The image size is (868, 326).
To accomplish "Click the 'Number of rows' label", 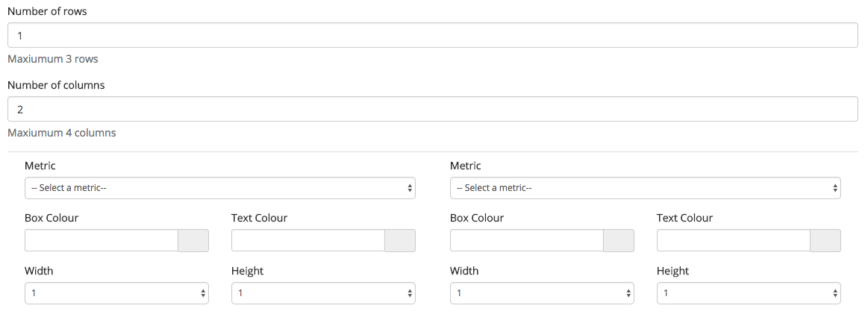I will pos(47,11).
